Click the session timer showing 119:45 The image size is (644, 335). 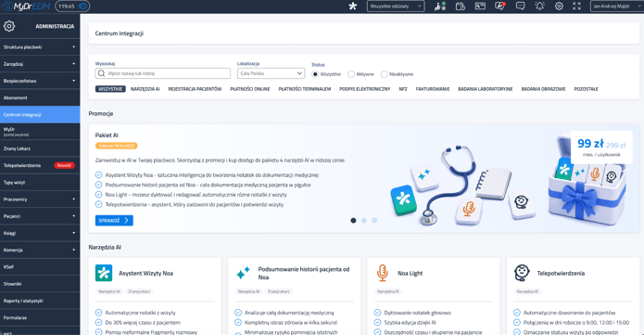[x=72, y=6]
